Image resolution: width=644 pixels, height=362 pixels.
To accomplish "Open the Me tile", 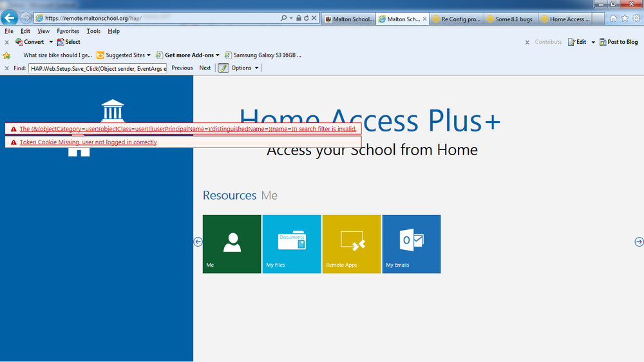I will point(232,244).
